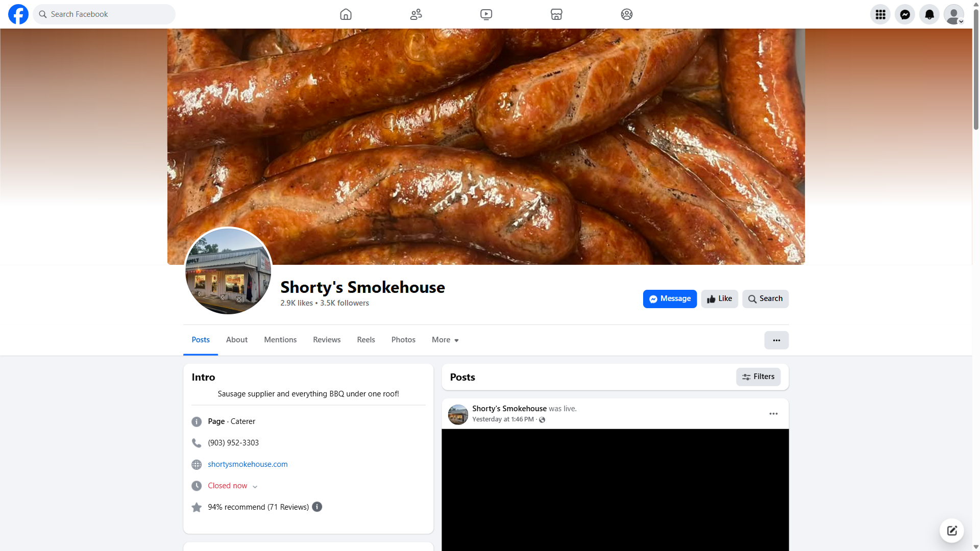
Task: Open the Video (Watch) icon
Action: [x=486, y=14]
